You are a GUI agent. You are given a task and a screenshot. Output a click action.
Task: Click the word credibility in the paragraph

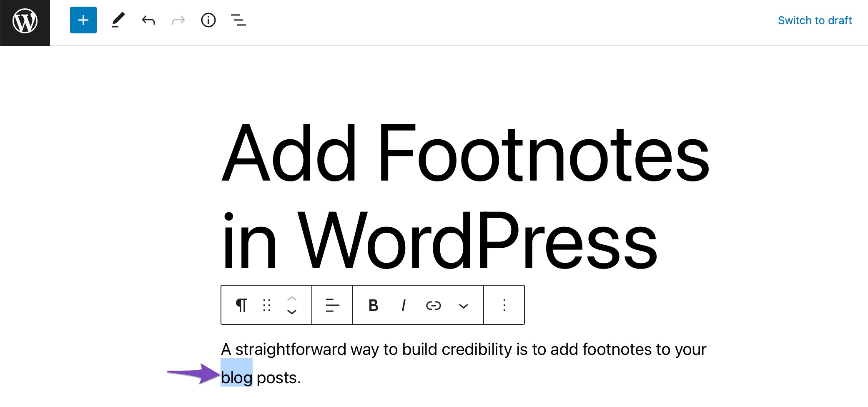click(477, 349)
